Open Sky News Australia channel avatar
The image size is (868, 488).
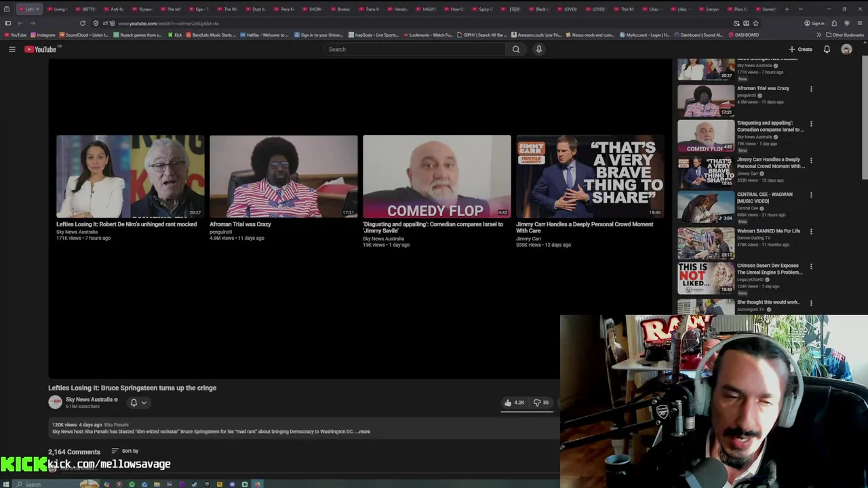(55, 403)
